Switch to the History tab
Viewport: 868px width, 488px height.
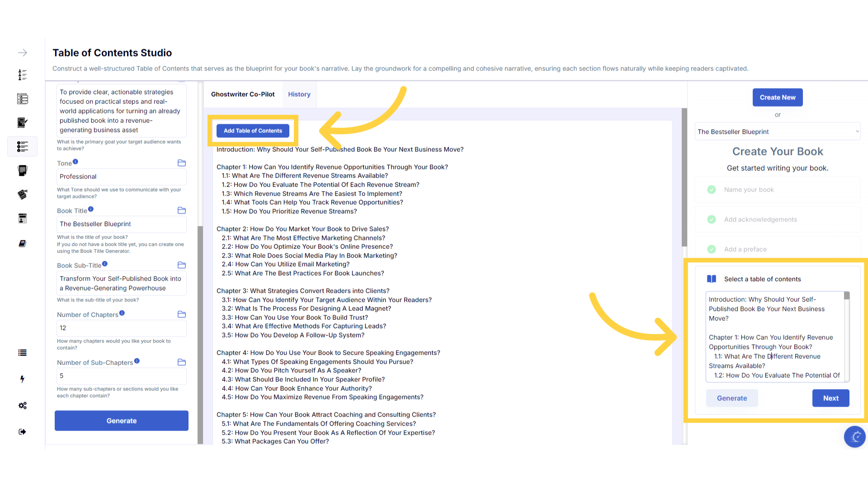point(299,94)
